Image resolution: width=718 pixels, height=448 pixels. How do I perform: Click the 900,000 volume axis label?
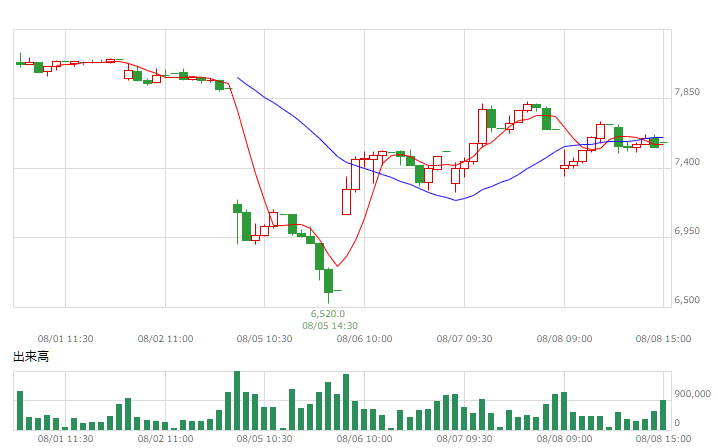692,394
